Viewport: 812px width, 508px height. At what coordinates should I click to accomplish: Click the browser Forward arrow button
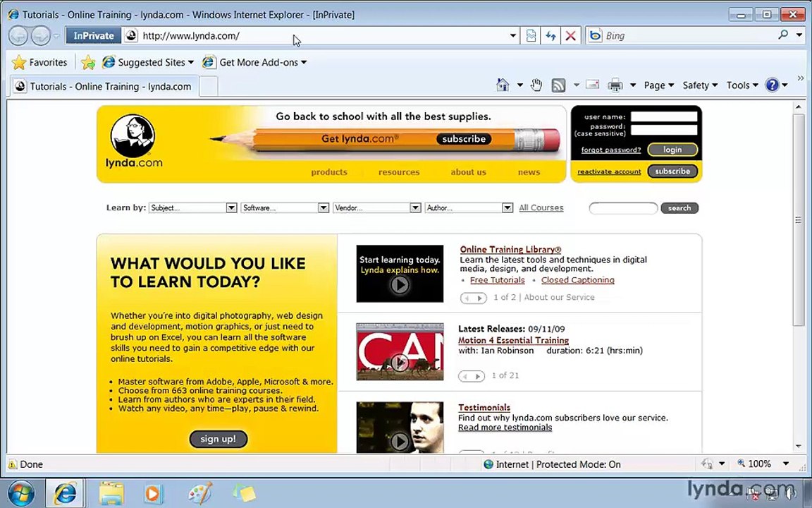pyautogui.click(x=40, y=36)
